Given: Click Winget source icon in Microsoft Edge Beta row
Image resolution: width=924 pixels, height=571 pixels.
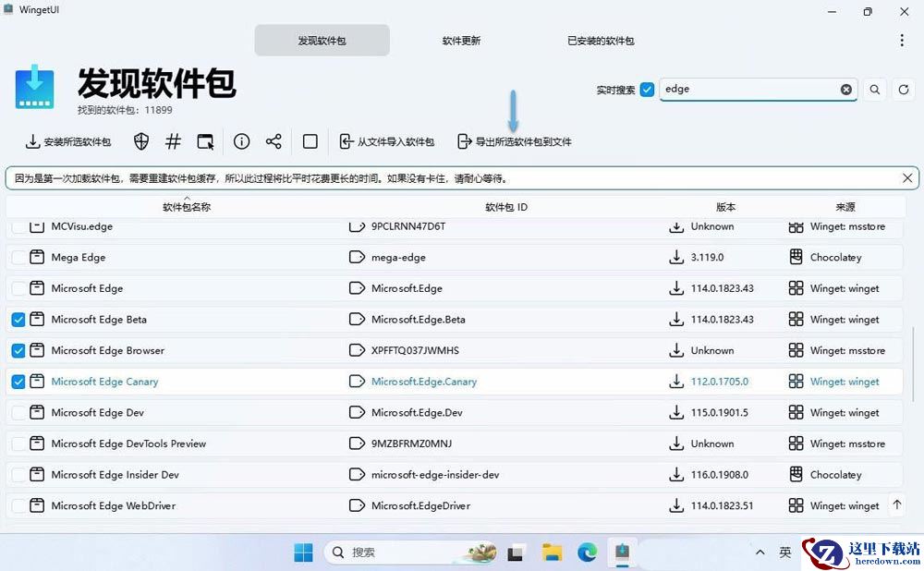Looking at the screenshot, I should [x=796, y=320].
